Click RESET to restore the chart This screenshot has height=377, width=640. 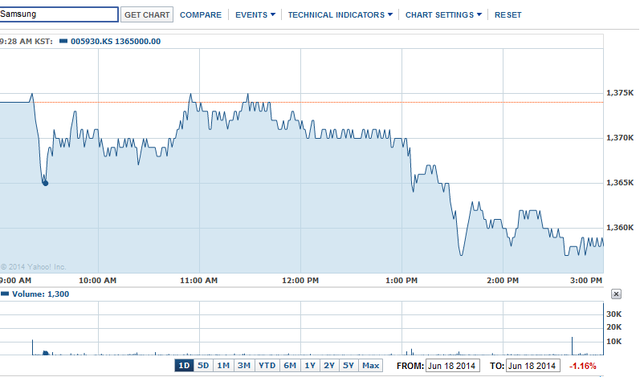click(508, 15)
